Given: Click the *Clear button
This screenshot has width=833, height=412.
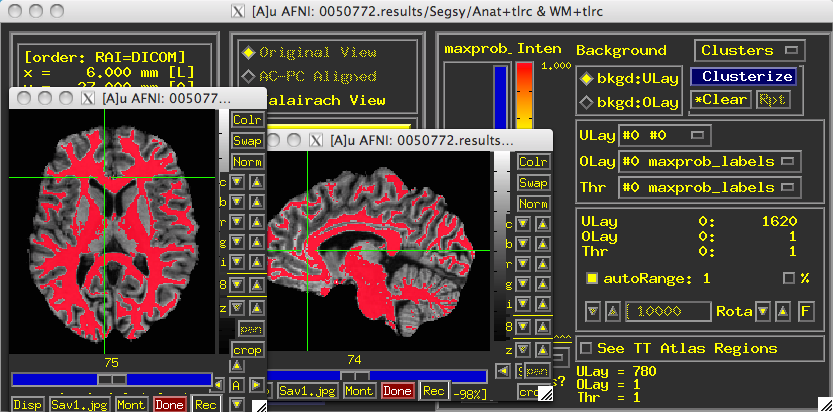Looking at the screenshot, I should (721, 99).
